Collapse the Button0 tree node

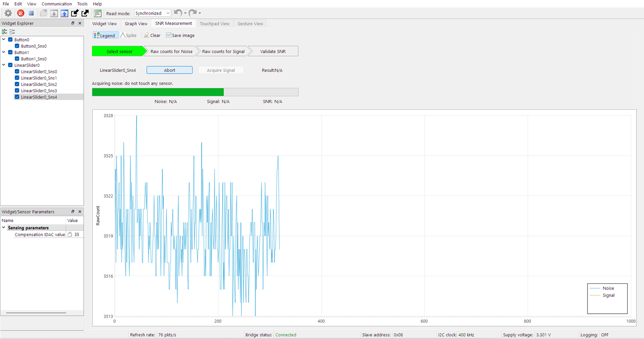click(4, 40)
